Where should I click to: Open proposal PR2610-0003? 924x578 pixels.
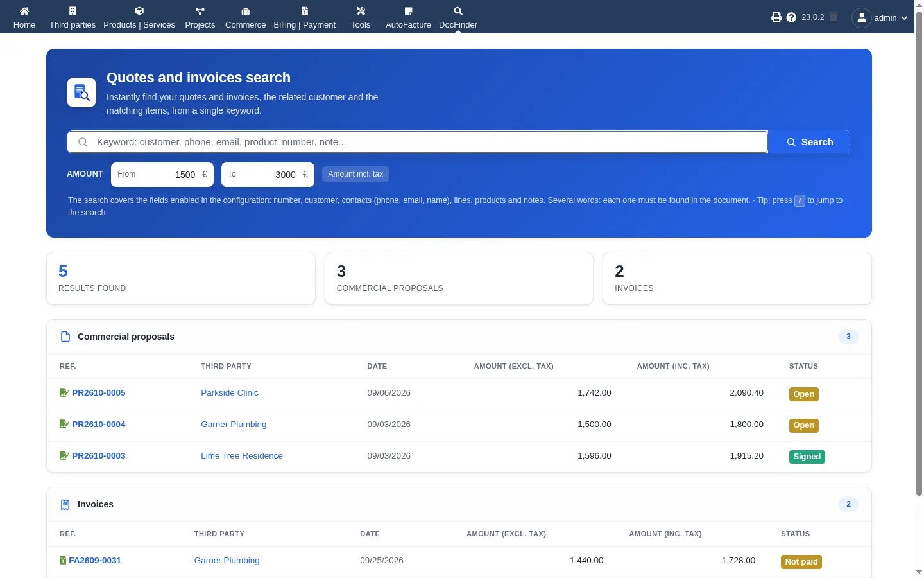[99, 455]
